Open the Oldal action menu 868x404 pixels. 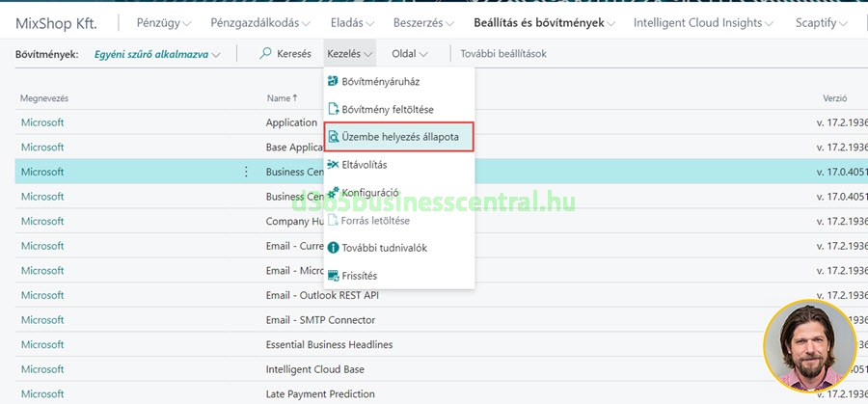tap(410, 54)
